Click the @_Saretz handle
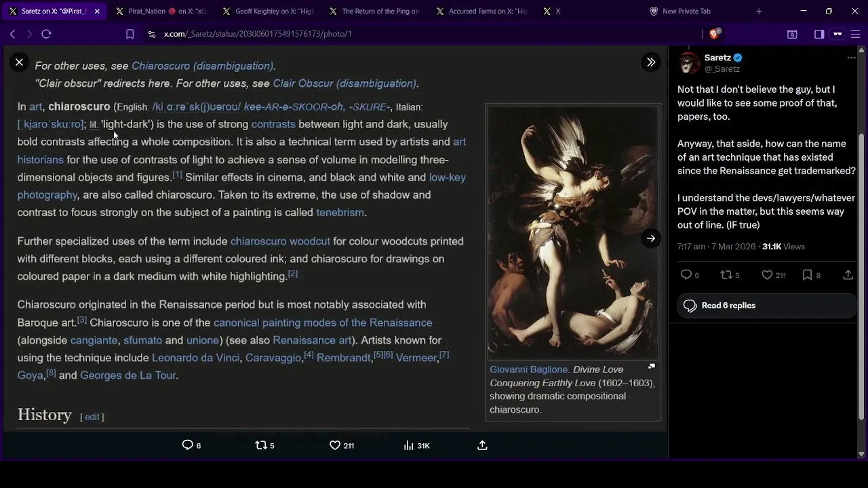Screen dimensions: 868x488 [x=722, y=69]
